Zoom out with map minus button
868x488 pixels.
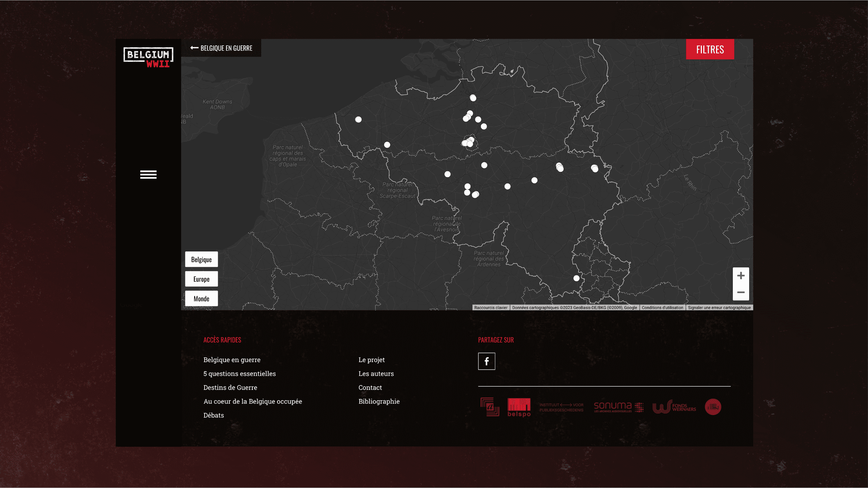(x=741, y=292)
